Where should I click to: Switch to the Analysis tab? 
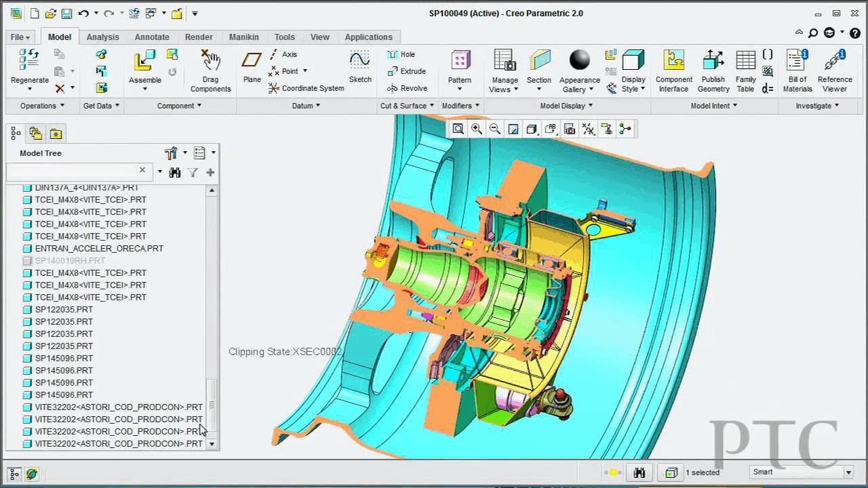[103, 37]
